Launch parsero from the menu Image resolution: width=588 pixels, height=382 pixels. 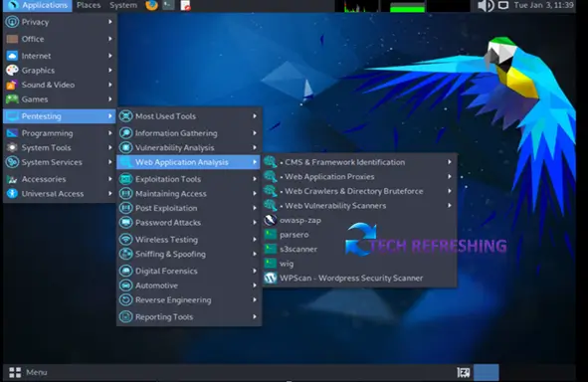360,235
